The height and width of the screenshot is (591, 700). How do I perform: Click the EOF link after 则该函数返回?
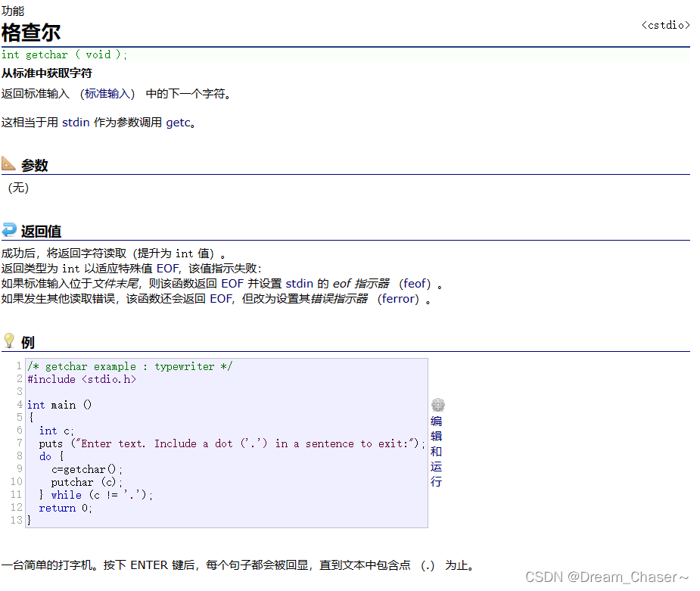pyautogui.click(x=232, y=284)
